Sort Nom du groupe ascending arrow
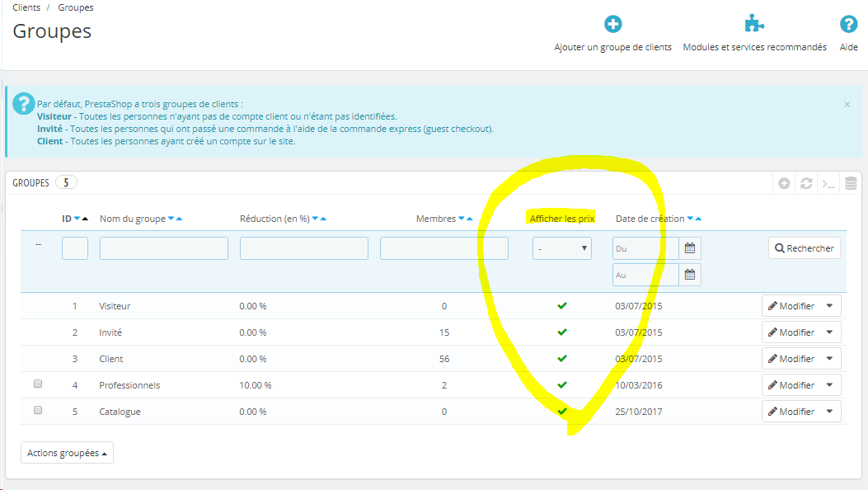Screen dimensions: 868x490 tap(179, 219)
